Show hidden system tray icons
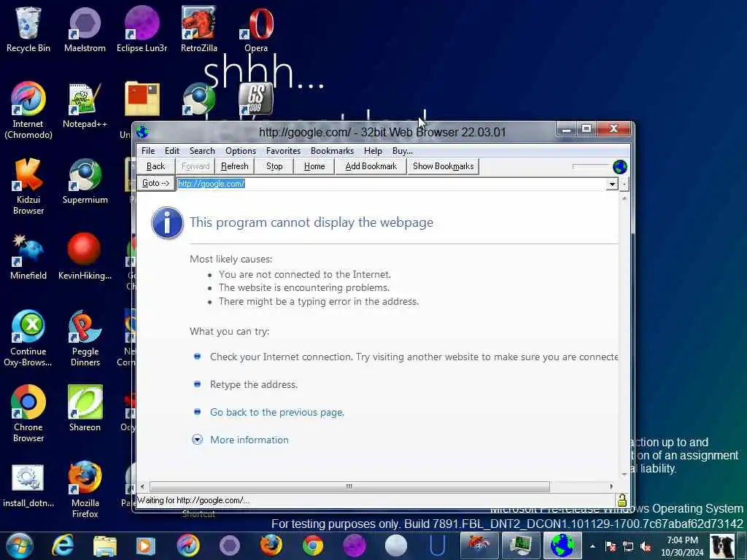The width and height of the screenshot is (747, 560). tap(592, 546)
